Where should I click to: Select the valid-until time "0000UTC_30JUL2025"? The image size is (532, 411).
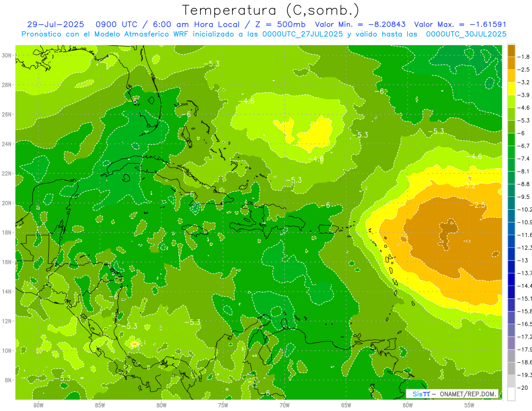[466, 34]
